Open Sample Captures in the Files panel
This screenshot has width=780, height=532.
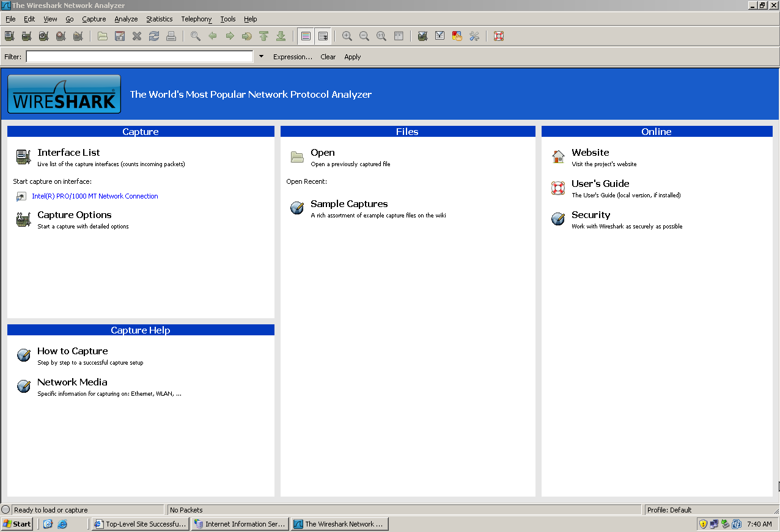click(349, 204)
